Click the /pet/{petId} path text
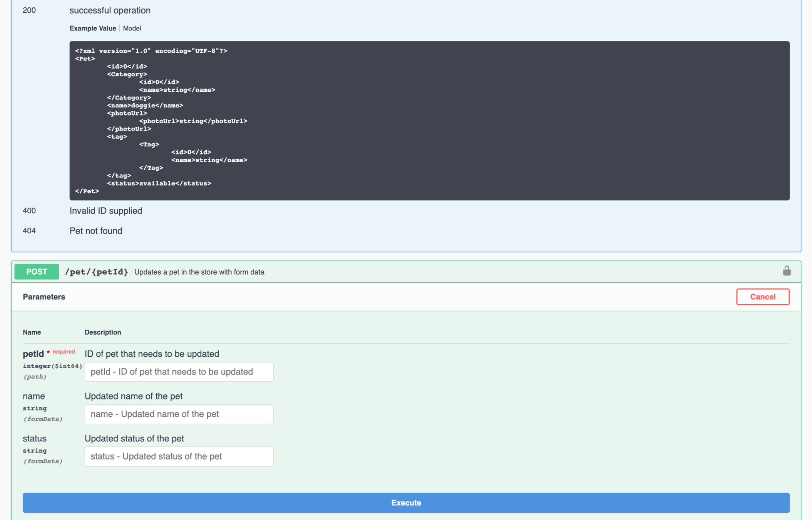 coord(96,272)
